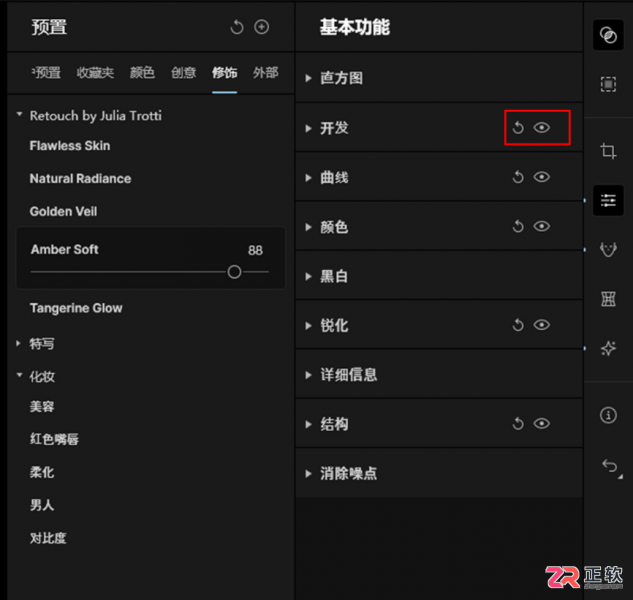Expand the 锐化 section arrow
The height and width of the screenshot is (600, 633).
(309, 326)
